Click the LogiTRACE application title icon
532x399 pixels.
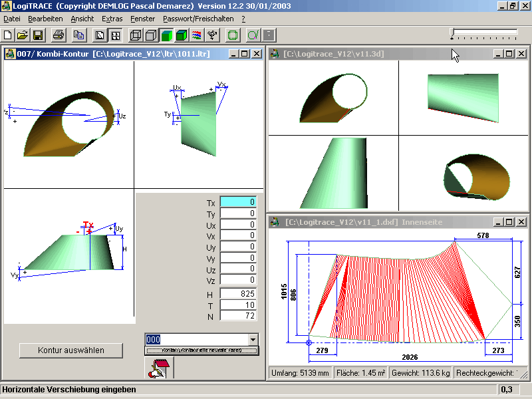[x=6, y=6]
